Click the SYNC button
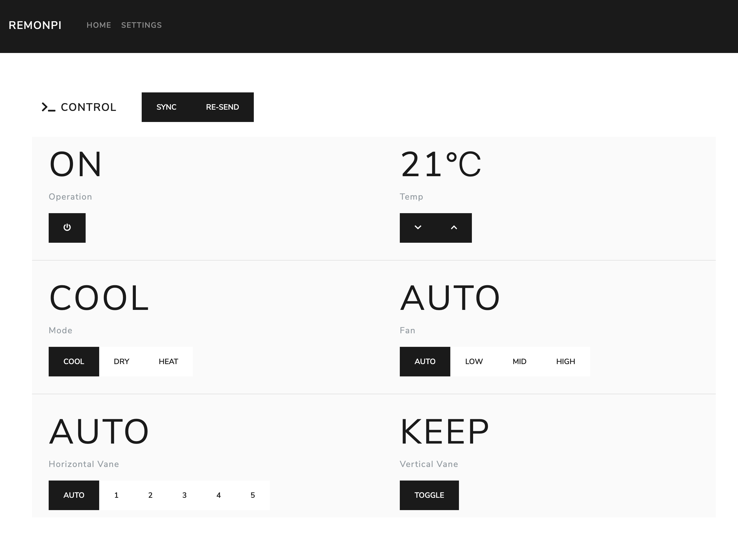This screenshot has height=560, width=738. click(x=166, y=107)
